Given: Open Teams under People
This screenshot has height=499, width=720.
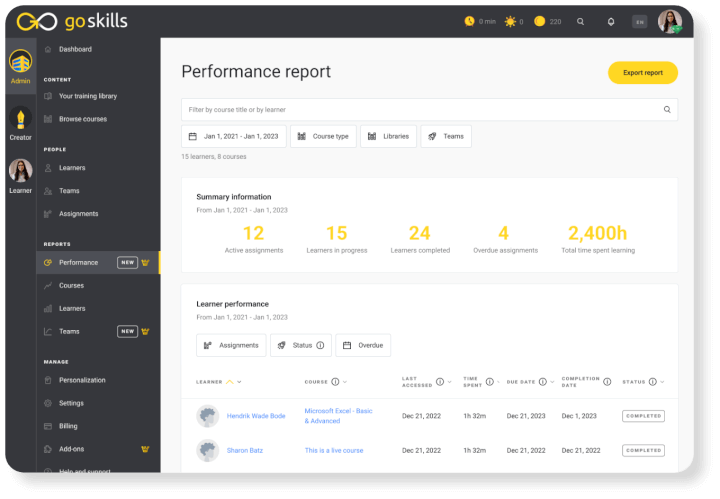Looking at the screenshot, I should coord(69,191).
